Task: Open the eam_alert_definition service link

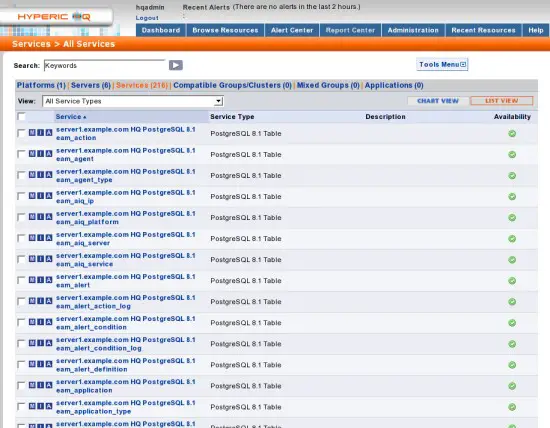Action: [x=126, y=365]
